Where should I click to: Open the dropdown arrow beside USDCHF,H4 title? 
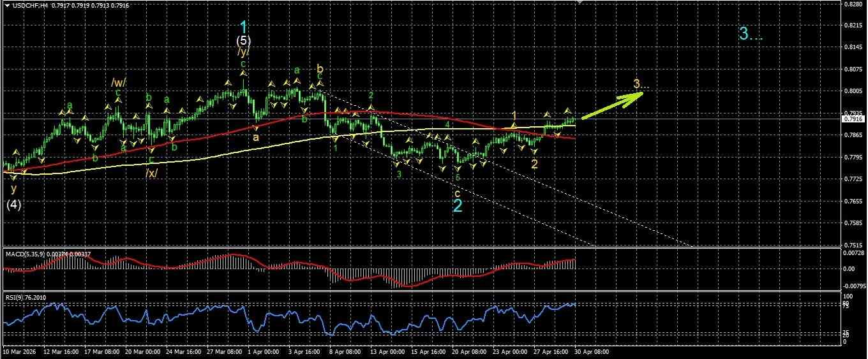click(x=6, y=5)
